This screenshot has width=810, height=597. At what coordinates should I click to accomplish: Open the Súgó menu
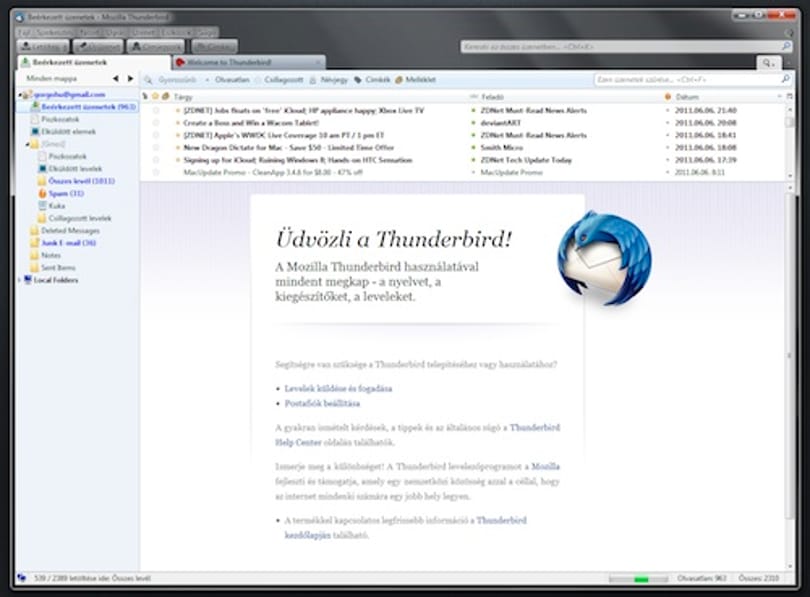206,32
